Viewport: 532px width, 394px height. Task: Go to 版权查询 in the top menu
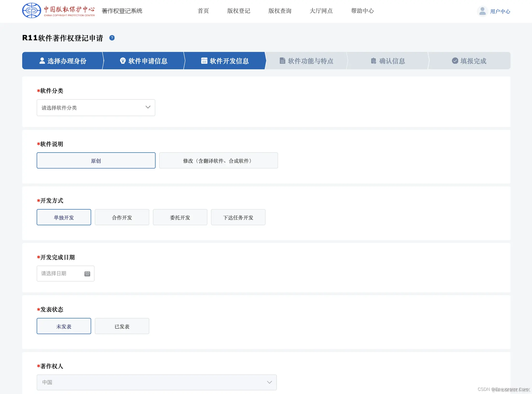click(x=280, y=11)
